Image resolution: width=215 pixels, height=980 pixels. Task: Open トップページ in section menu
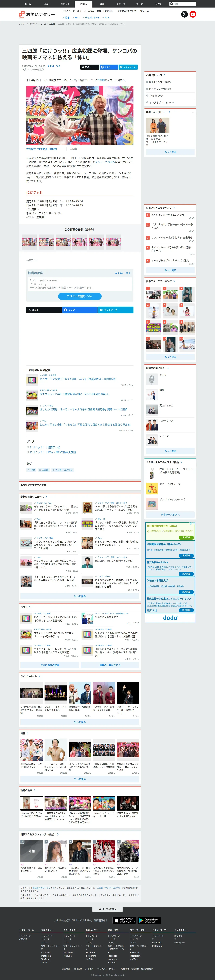(x=68, y=11)
